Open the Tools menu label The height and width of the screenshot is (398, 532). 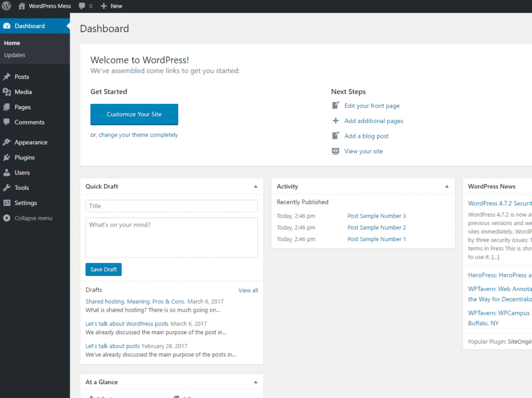point(22,188)
